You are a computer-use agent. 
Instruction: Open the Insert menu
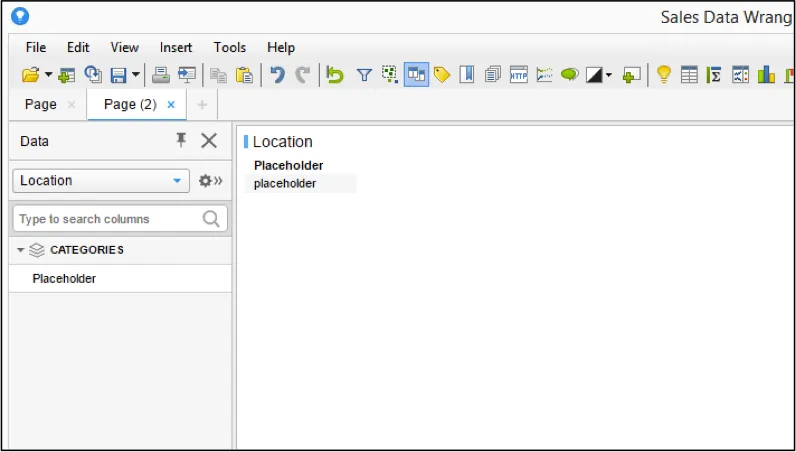click(x=176, y=47)
